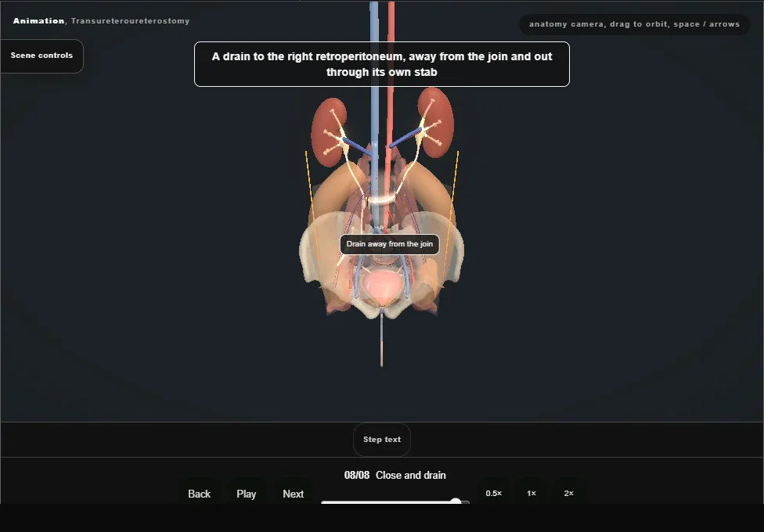Click the '08/08 Close and drain' step title
This screenshot has height=532, width=764.
395,475
